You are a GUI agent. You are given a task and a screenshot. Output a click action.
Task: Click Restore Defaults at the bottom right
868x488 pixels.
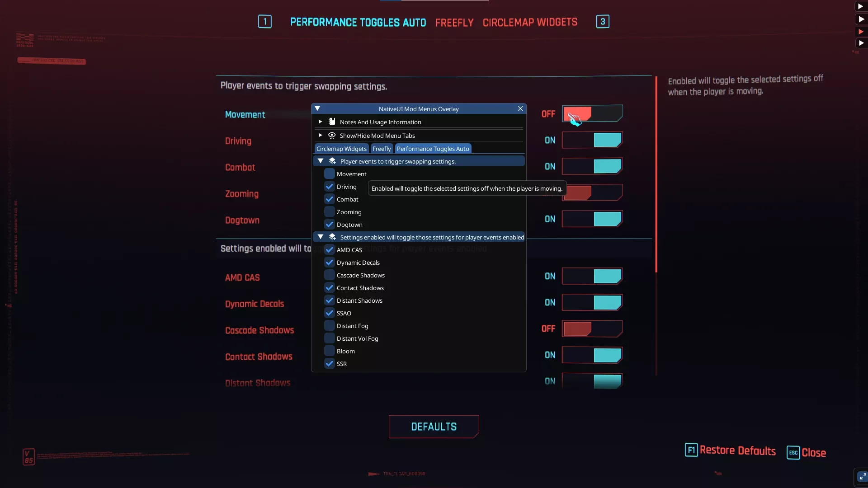[737, 450]
